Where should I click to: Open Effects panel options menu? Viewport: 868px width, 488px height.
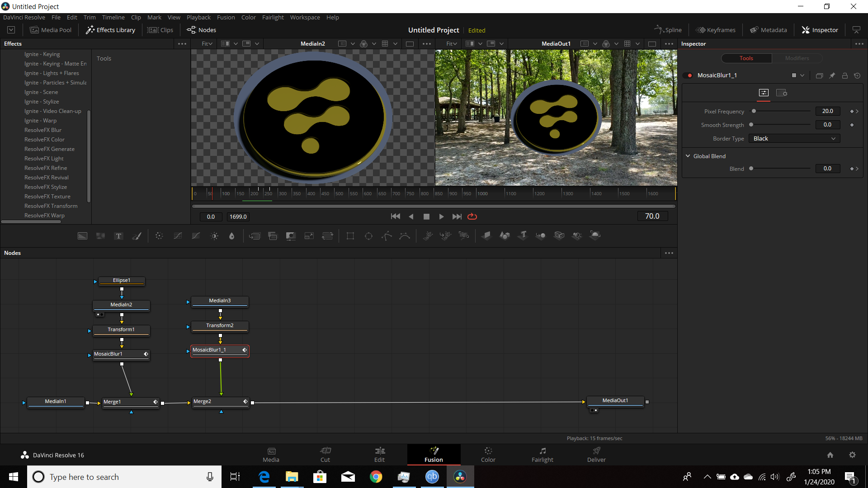[182, 44]
